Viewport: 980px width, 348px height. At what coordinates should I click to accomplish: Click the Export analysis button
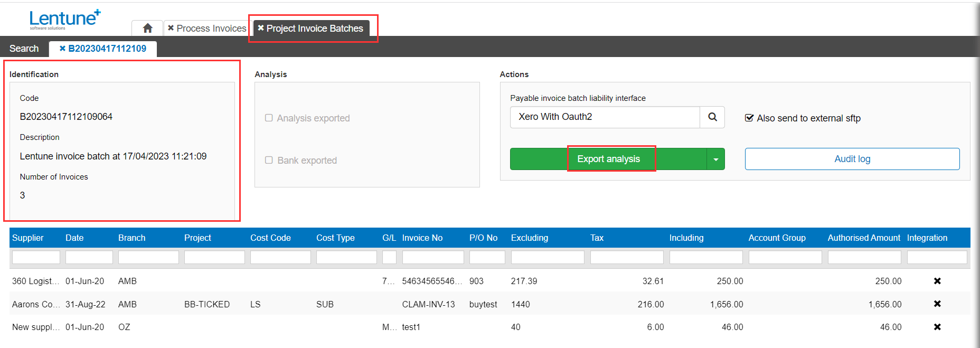coord(608,159)
